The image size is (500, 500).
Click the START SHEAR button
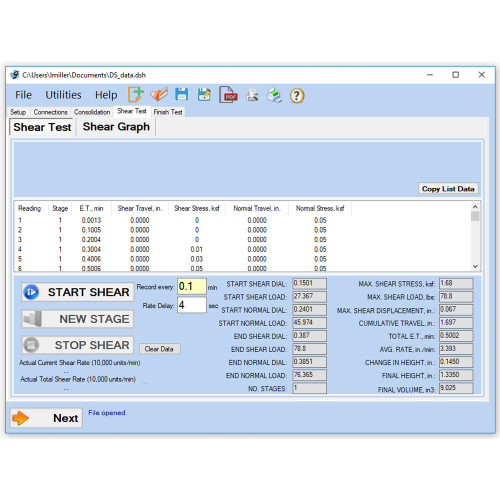[x=78, y=292]
